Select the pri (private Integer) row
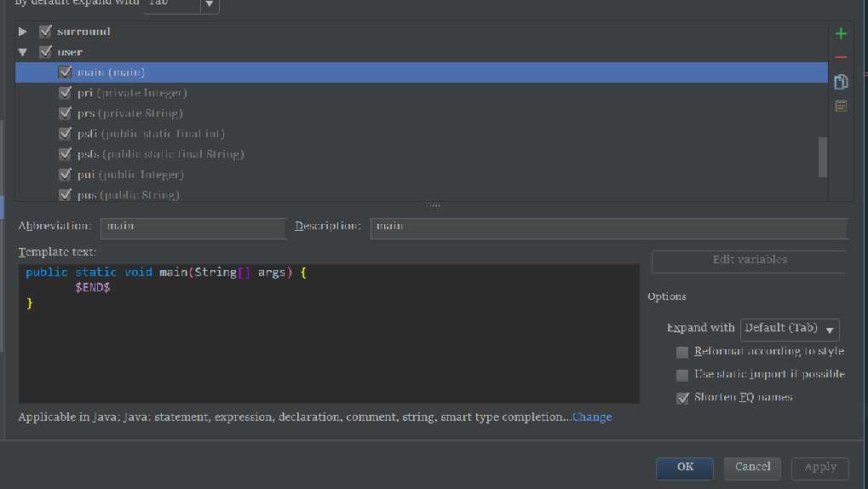Image resolution: width=868 pixels, height=489 pixels. [x=422, y=93]
